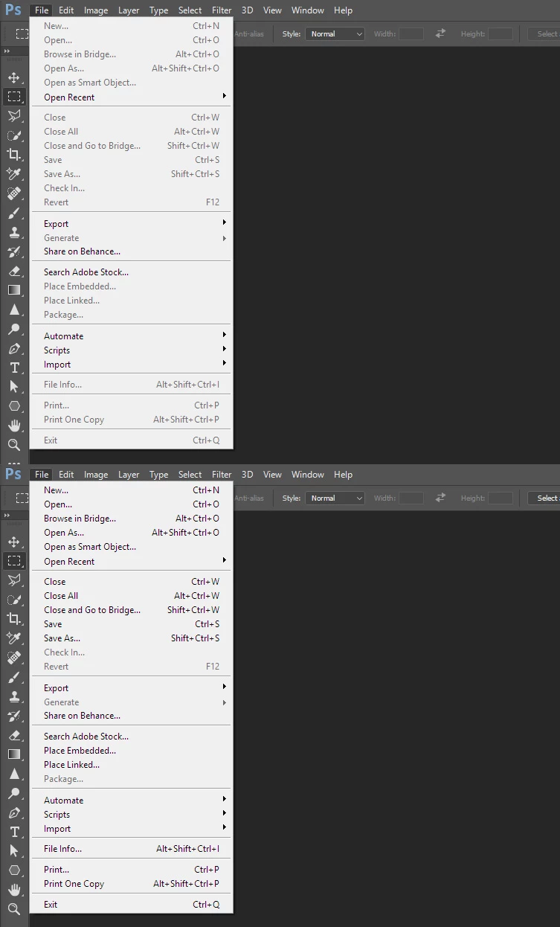Open the Edit menu in the upper menu bar

click(66, 10)
